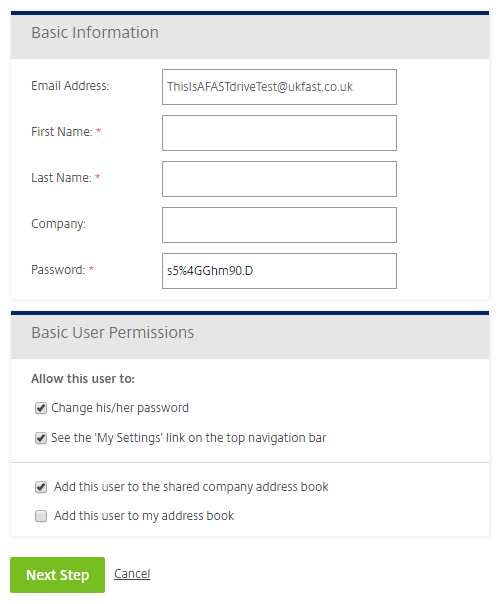Click into the Company text box

[x=279, y=225]
